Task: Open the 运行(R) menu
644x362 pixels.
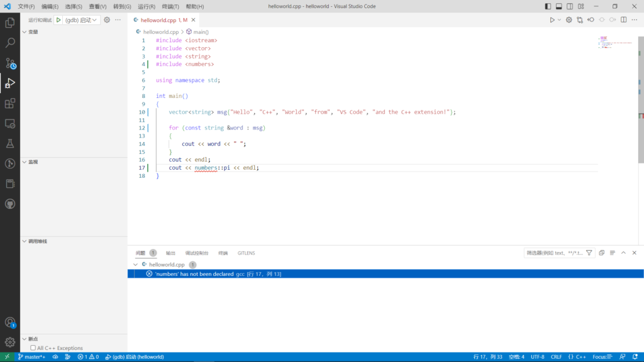Action: click(147, 6)
